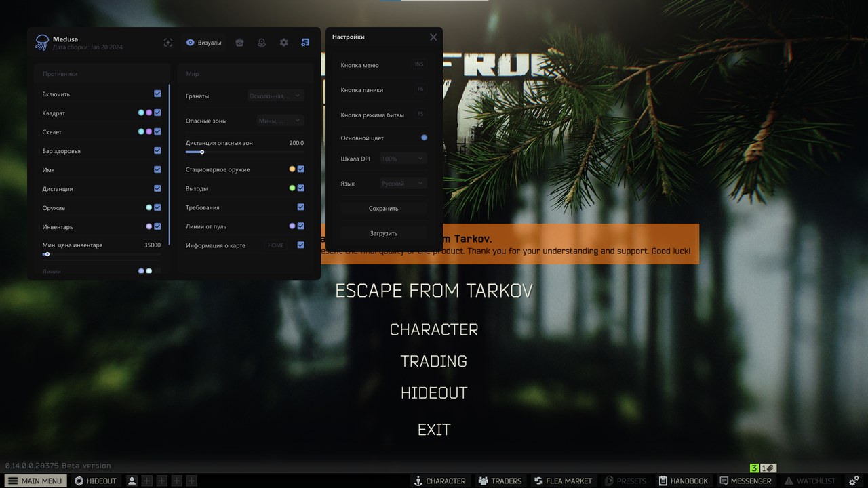
Task: Open the gear misc settings tab in Medusa
Action: click(283, 43)
